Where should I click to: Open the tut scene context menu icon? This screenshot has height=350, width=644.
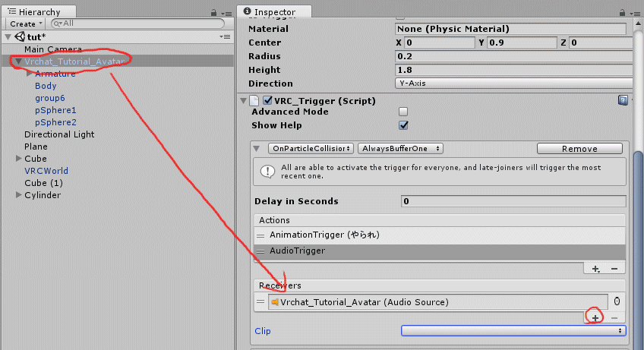225,37
